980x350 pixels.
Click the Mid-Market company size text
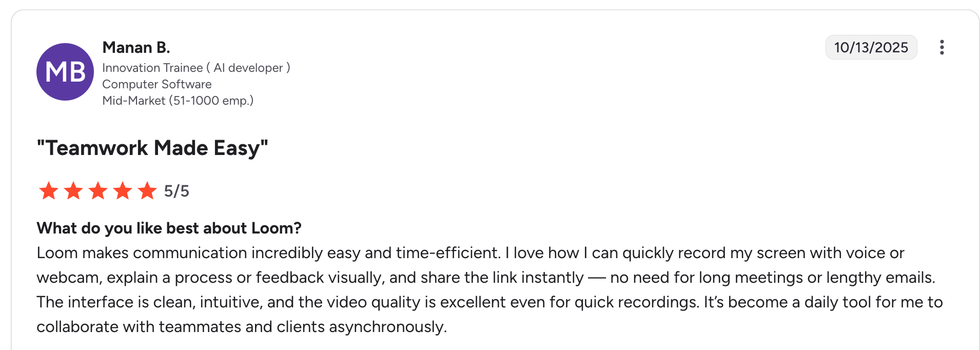(x=178, y=100)
